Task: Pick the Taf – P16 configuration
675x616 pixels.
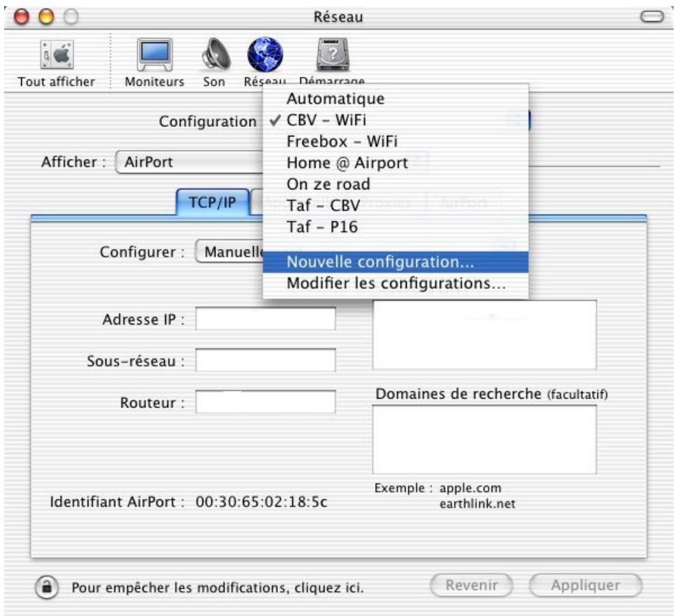Action: tap(395, 227)
